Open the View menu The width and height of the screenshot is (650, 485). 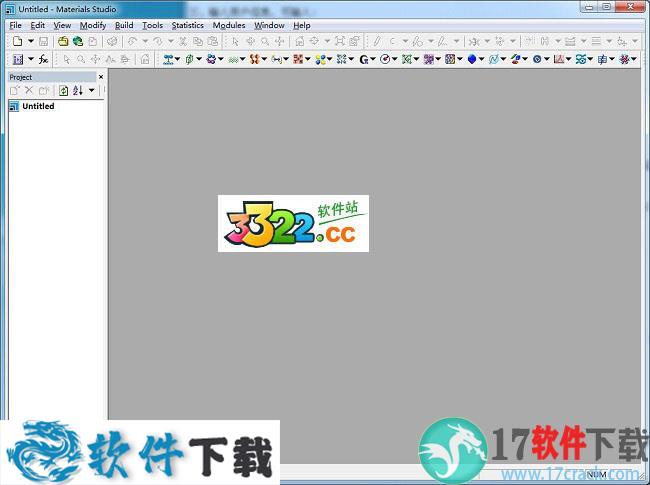pos(62,25)
